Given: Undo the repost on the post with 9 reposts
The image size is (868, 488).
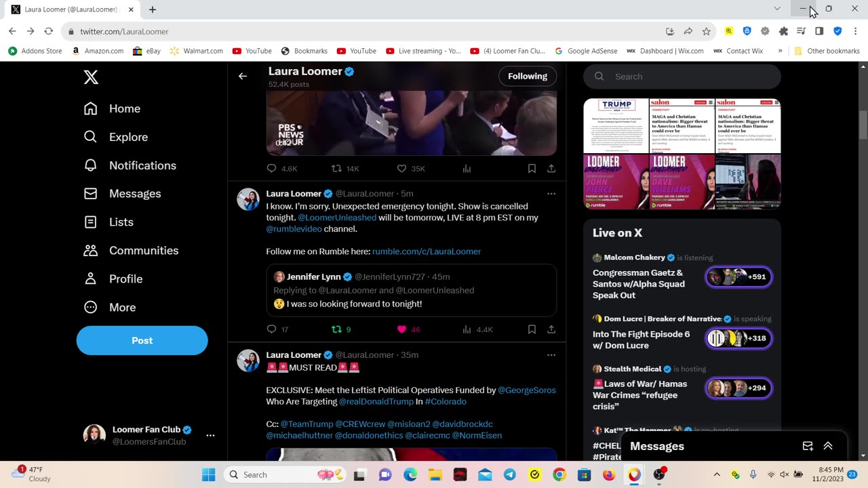Looking at the screenshot, I should point(336,329).
